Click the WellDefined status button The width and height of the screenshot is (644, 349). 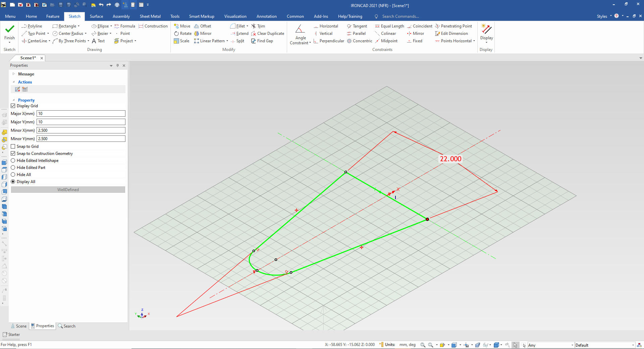pos(68,190)
